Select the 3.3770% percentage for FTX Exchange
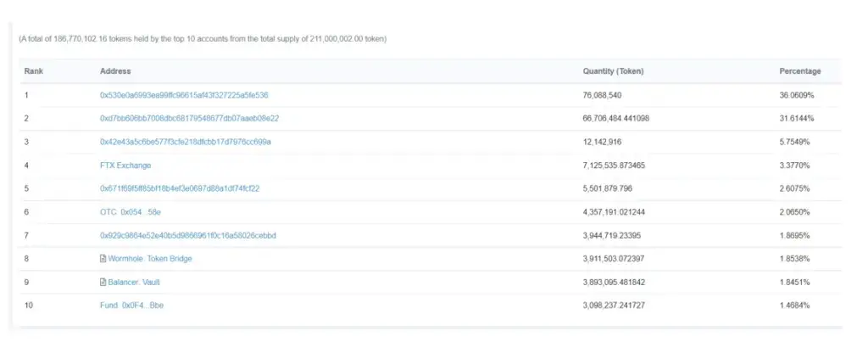The image size is (868, 353). point(795,165)
